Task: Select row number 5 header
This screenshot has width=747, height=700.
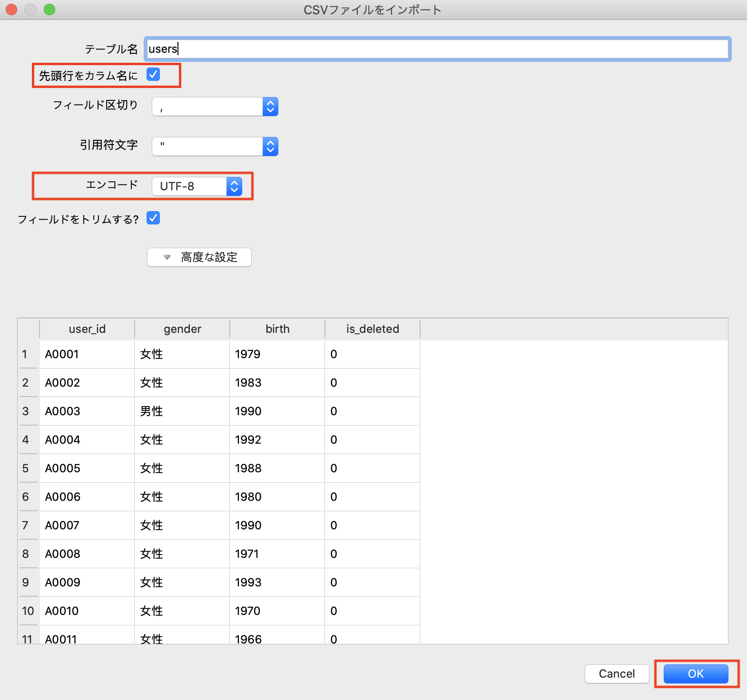Action: pos(28,468)
